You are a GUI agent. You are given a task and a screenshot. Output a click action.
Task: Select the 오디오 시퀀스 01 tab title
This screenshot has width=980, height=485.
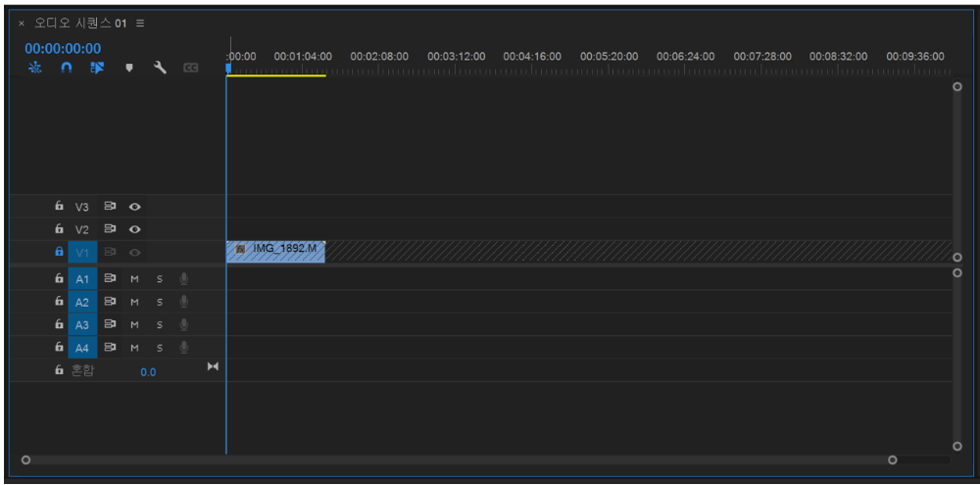tap(80, 24)
